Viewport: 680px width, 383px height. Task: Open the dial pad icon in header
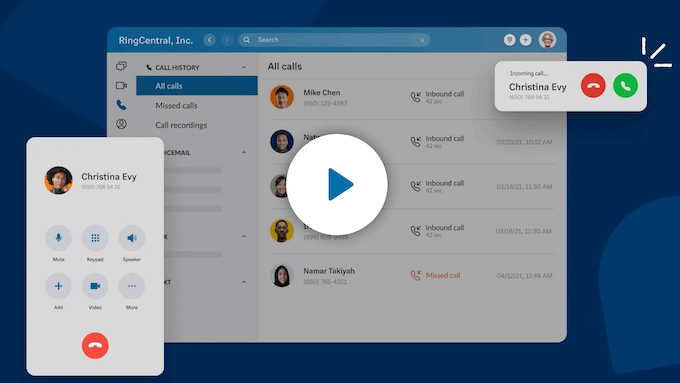coord(510,40)
